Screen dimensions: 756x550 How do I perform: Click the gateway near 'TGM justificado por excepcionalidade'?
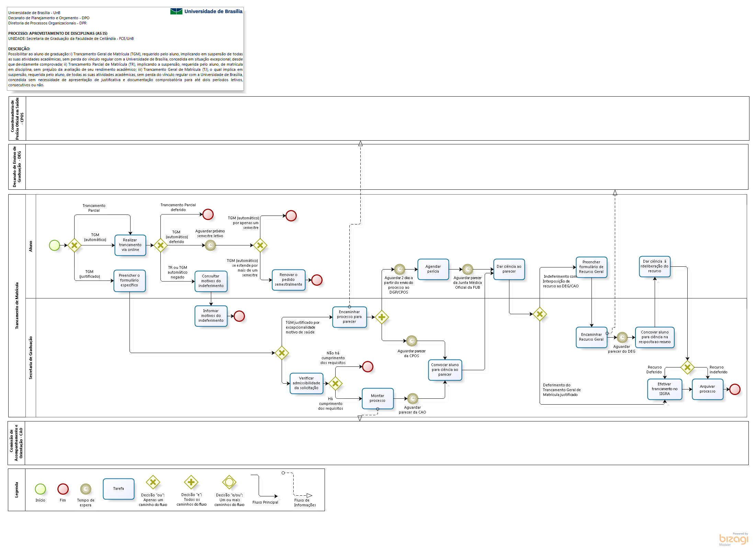tap(282, 353)
